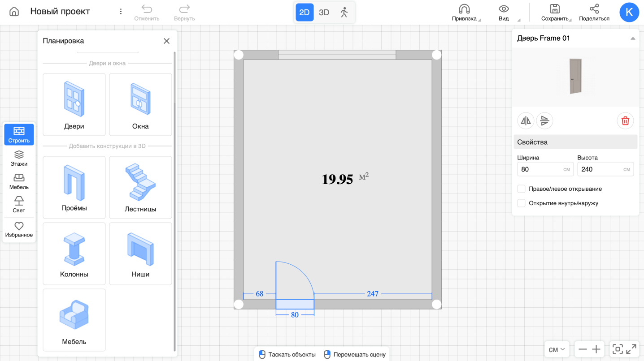The height and width of the screenshot is (361, 644).
Task: Switch to first-person walk mode
Action: [x=344, y=12]
